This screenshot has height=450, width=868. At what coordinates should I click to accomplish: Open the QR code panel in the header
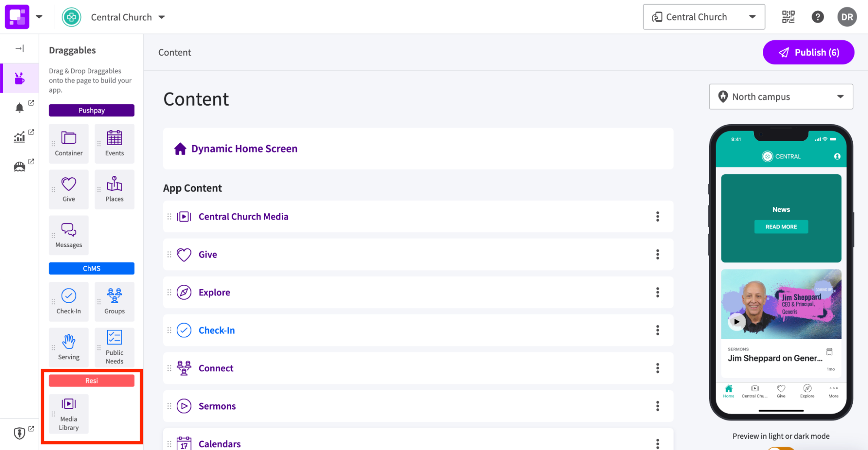(x=788, y=17)
